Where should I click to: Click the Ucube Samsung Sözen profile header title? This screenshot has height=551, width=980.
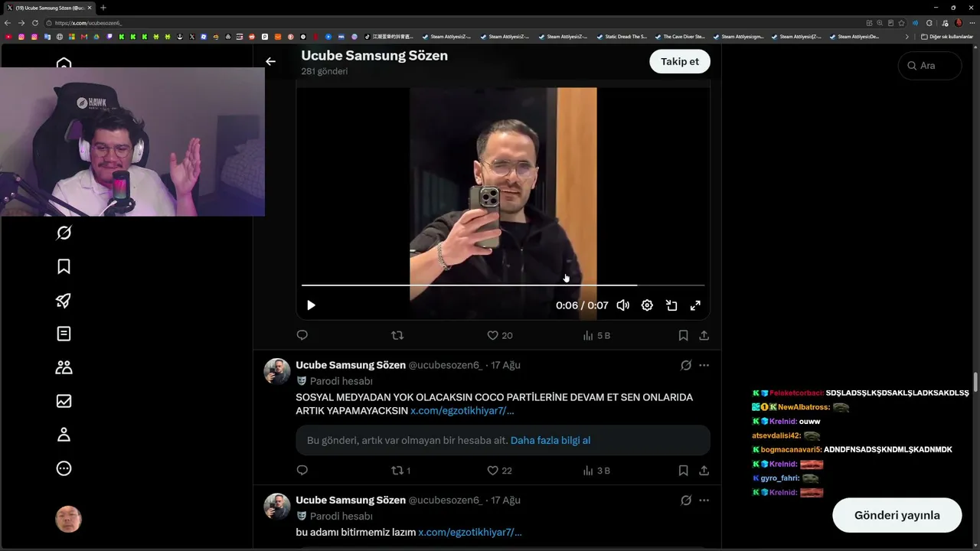click(374, 56)
